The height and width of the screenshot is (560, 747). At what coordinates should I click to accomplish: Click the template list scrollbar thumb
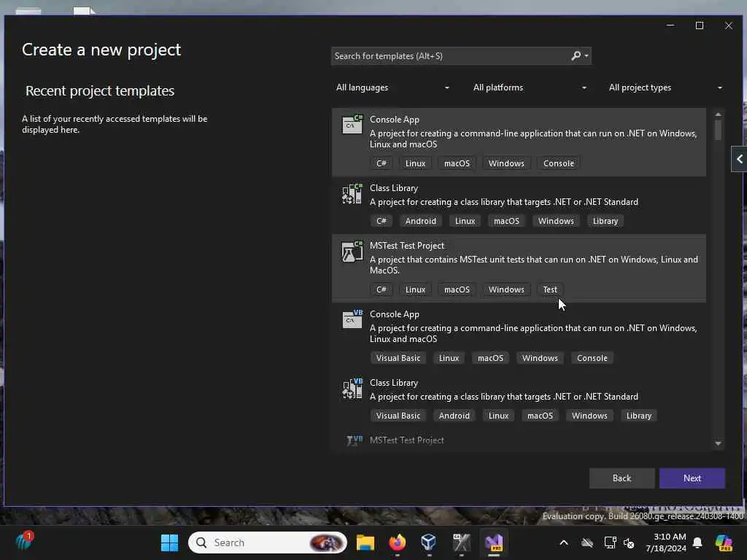[x=718, y=130]
